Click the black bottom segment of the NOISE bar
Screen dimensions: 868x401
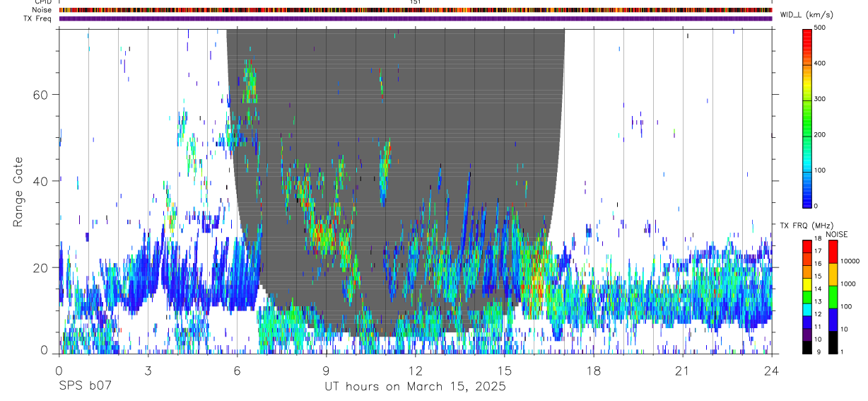click(833, 342)
